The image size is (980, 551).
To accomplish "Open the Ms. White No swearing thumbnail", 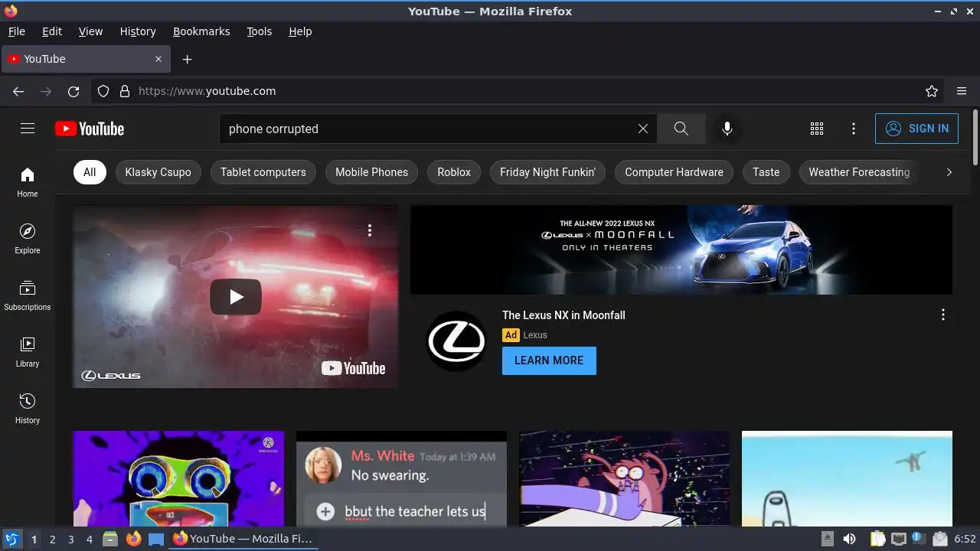I will (x=401, y=478).
